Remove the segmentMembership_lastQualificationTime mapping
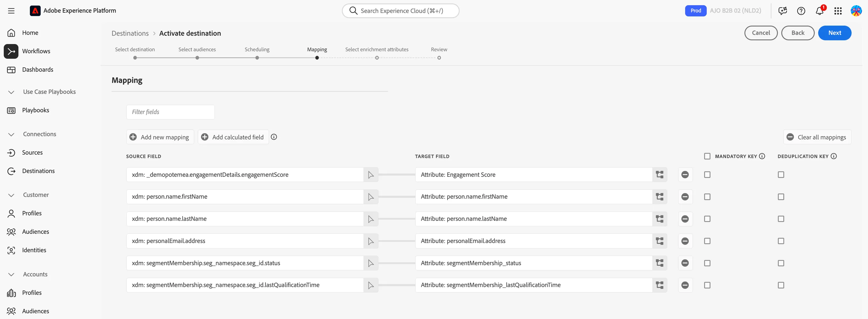The height and width of the screenshot is (319, 868). [685, 285]
